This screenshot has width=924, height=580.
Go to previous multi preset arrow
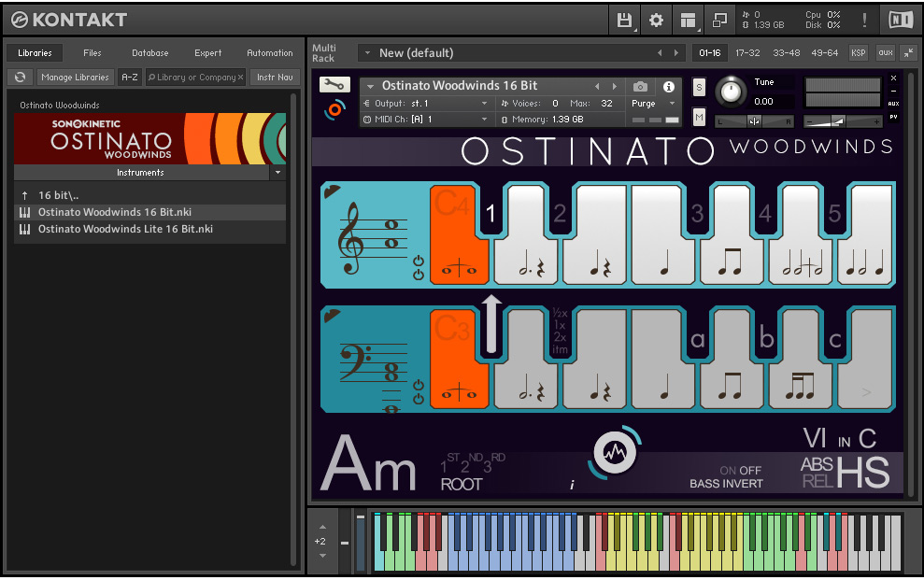click(660, 53)
